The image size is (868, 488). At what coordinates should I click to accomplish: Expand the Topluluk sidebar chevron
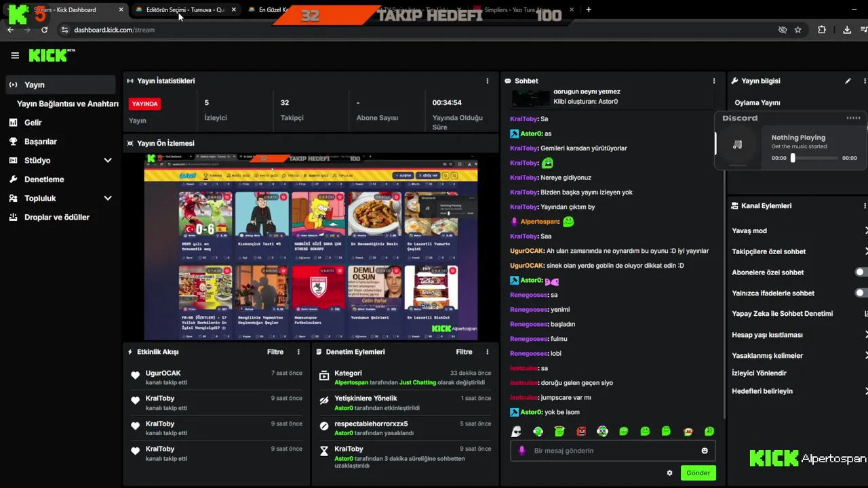tap(107, 199)
